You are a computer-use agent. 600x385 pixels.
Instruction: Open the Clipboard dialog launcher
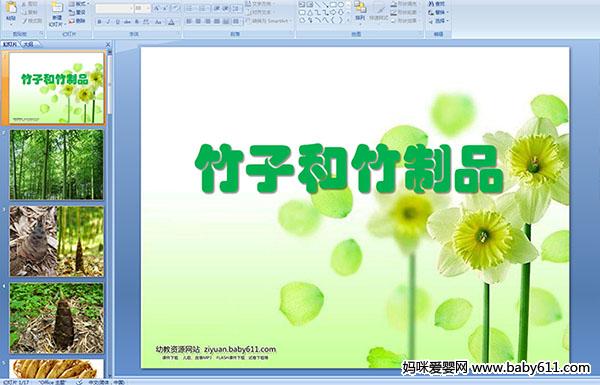(x=41, y=34)
